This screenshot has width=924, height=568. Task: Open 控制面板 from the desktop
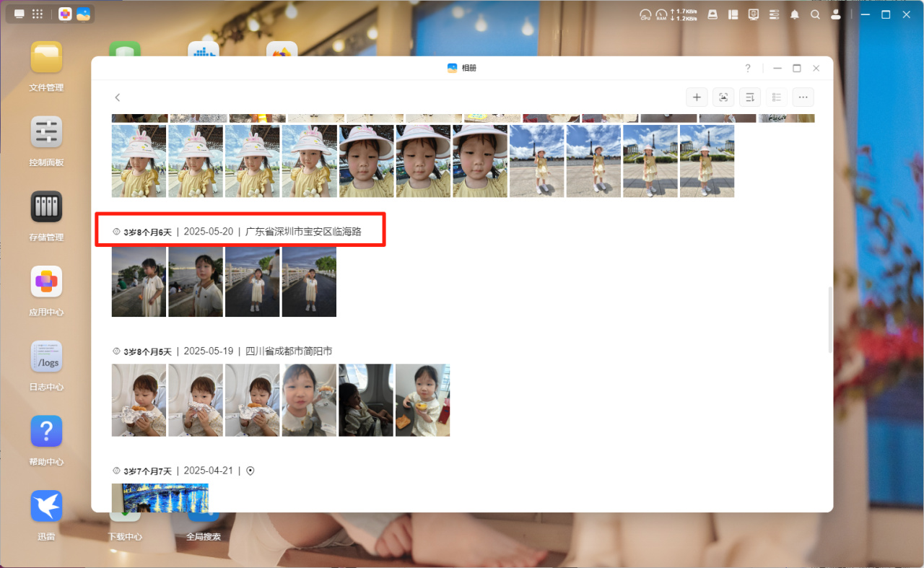pyautogui.click(x=46, y=141)
